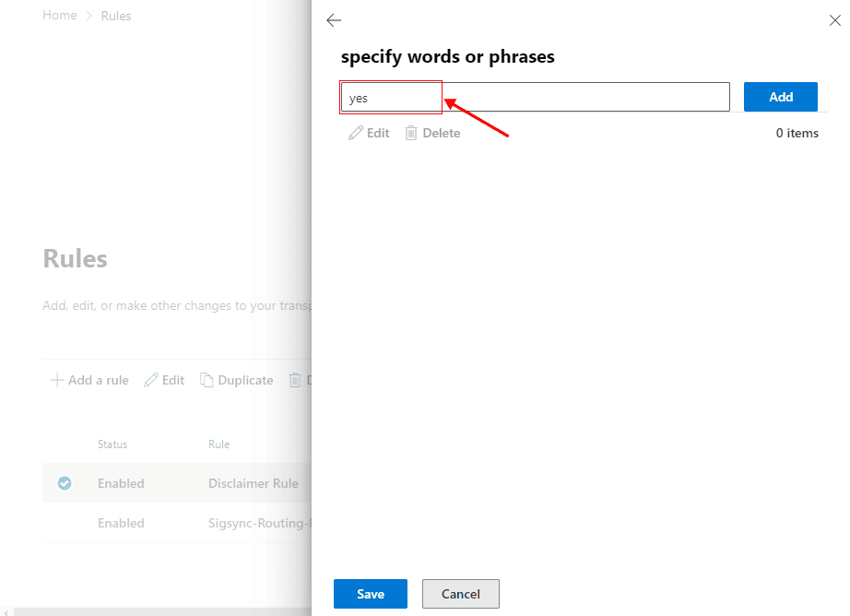850x616 pixels.
Task: Open the Disclaimer Rule entry
Action: [254, 483]
